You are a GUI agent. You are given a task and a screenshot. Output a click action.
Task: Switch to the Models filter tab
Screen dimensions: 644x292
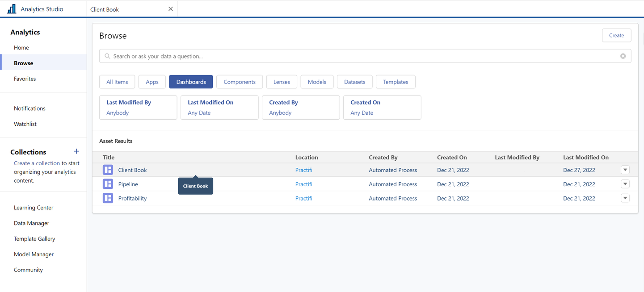317,82
